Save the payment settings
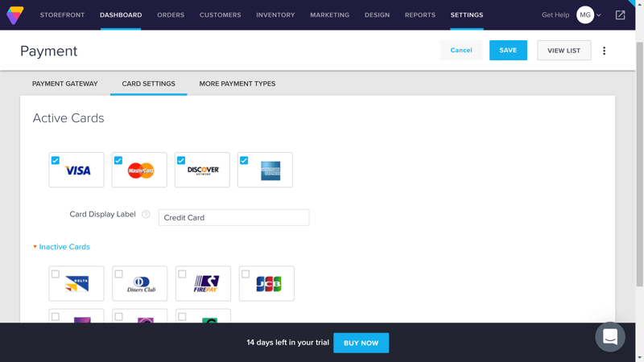 tap(508, 50)
